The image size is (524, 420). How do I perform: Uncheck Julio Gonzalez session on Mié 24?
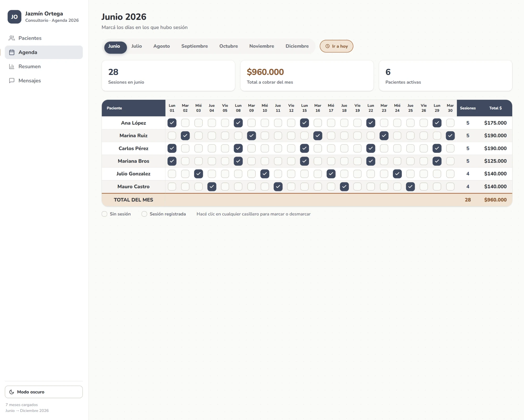[x=397, y=174]
